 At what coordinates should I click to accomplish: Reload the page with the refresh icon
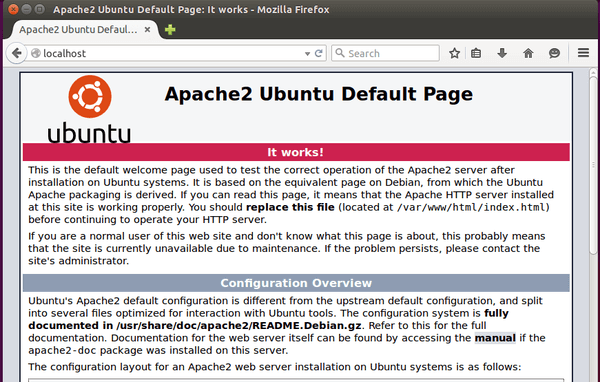click(318, 54)
